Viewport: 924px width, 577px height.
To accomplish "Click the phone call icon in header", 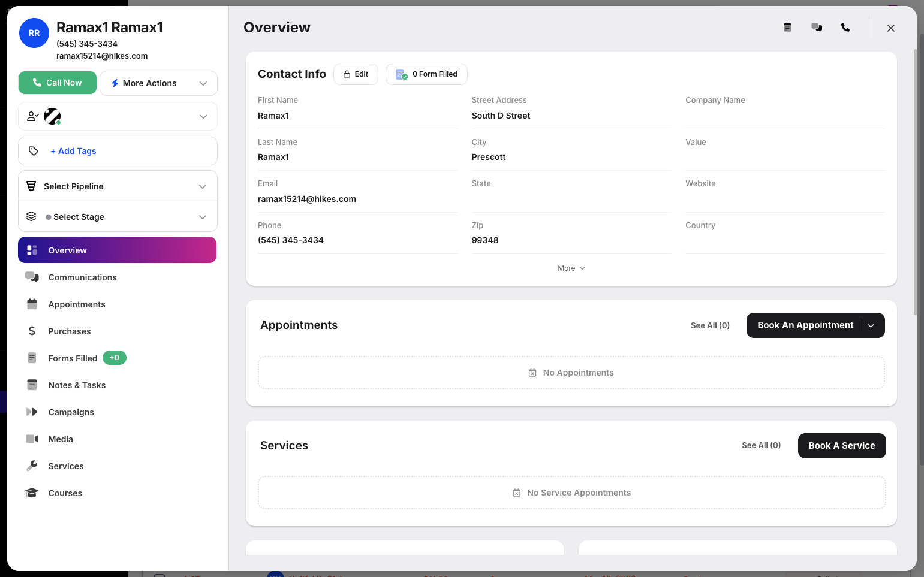I will tap(845, 28).
